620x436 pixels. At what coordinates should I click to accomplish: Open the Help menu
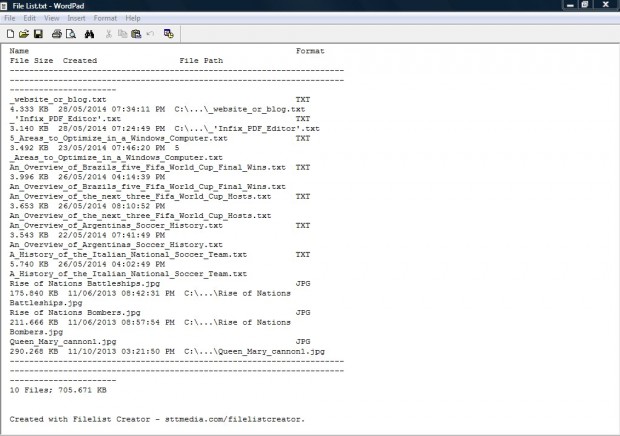133,18
